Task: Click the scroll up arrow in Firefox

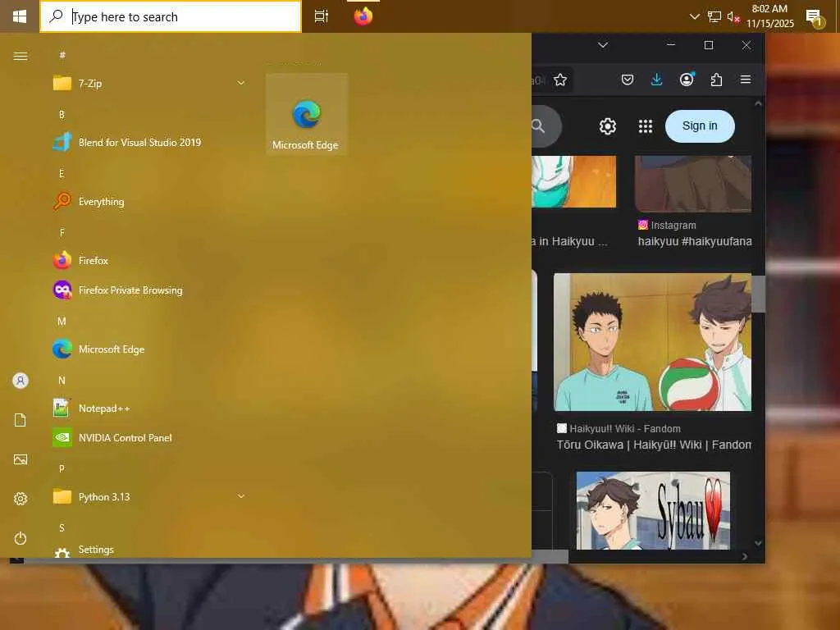Action: coord(758,103)
